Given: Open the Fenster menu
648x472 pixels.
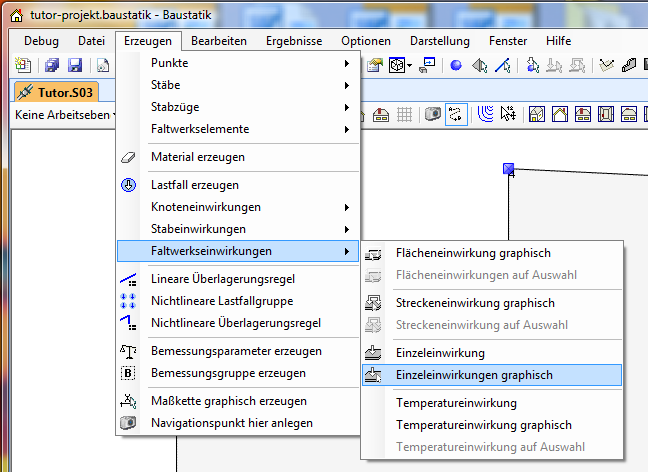Looking at the screenshot, I should (508, 41).
